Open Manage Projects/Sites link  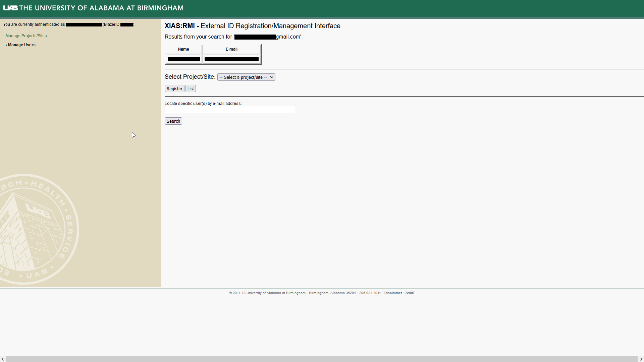click(x=26, y=36)
